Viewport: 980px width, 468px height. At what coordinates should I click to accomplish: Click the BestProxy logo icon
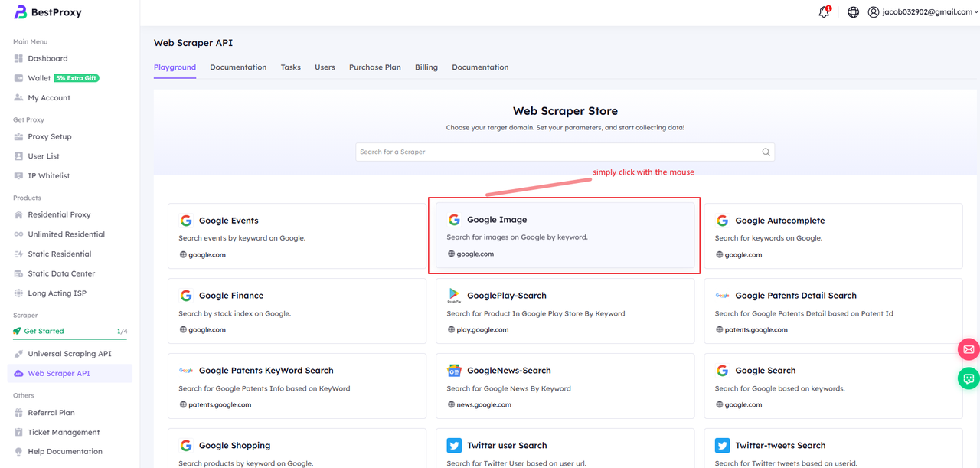[21, 12]
